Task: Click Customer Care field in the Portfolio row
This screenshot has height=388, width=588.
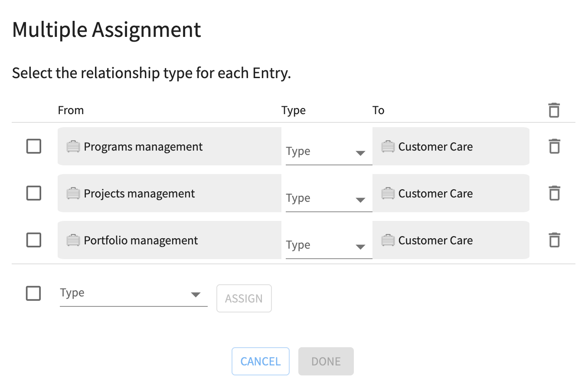Action: 451,240
